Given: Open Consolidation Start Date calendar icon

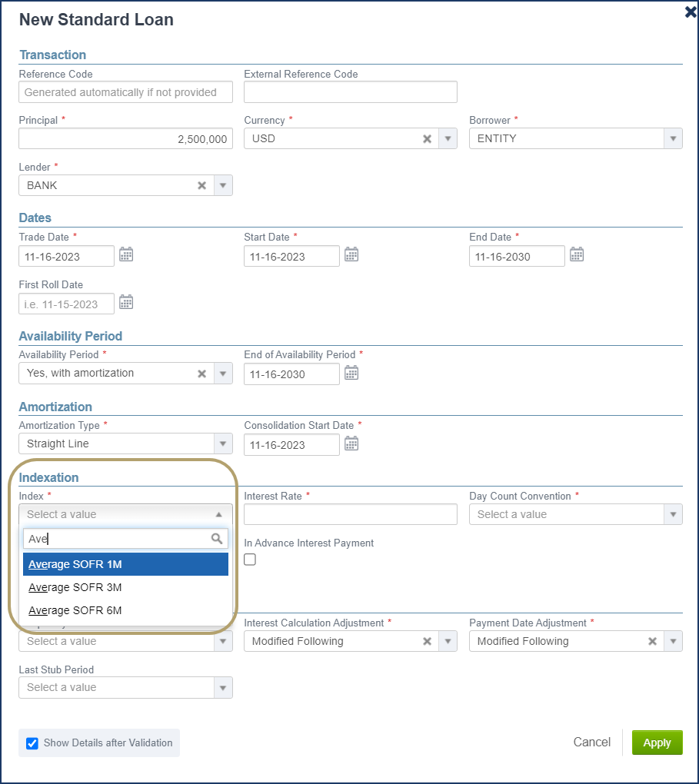Looking at the screenshot, I should tap(351, 443).
